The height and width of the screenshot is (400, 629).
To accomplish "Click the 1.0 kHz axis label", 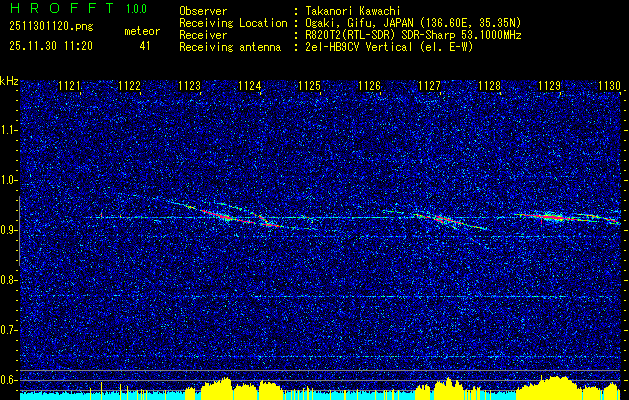I will 9,180.
